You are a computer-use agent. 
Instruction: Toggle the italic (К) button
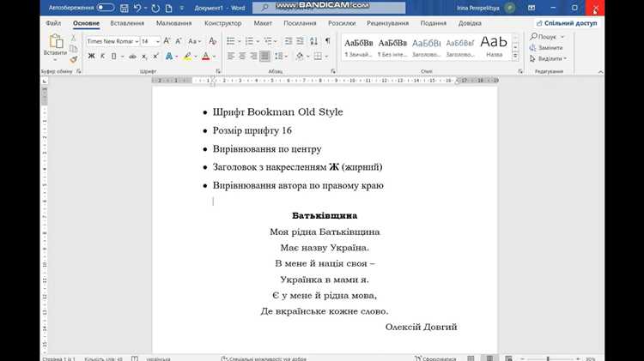click(x=103, y=57)
